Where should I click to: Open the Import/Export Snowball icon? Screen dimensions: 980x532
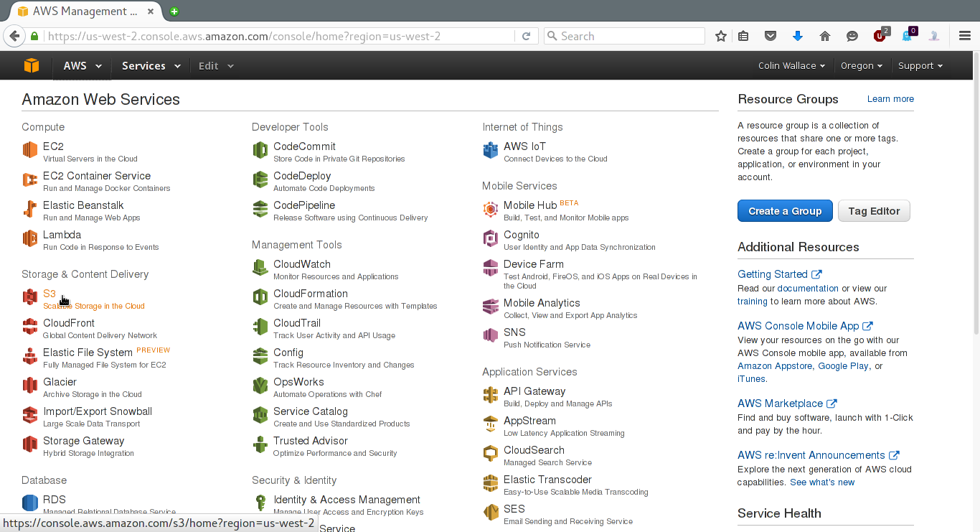[29, 415]
